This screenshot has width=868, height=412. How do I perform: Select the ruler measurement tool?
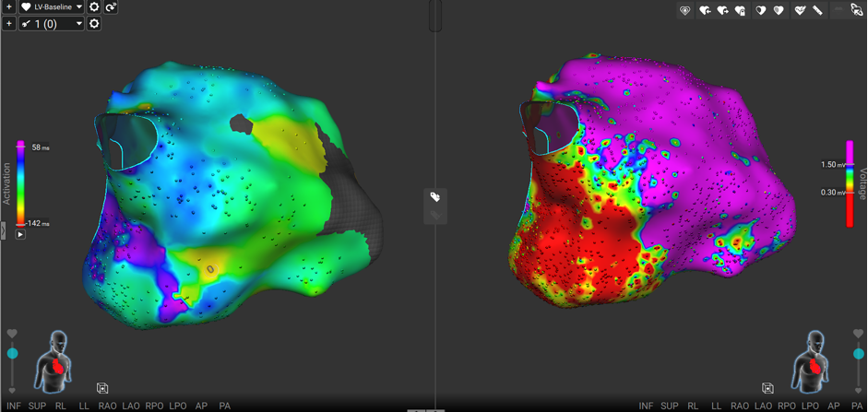pyautogui.click(x=817, y=10)
